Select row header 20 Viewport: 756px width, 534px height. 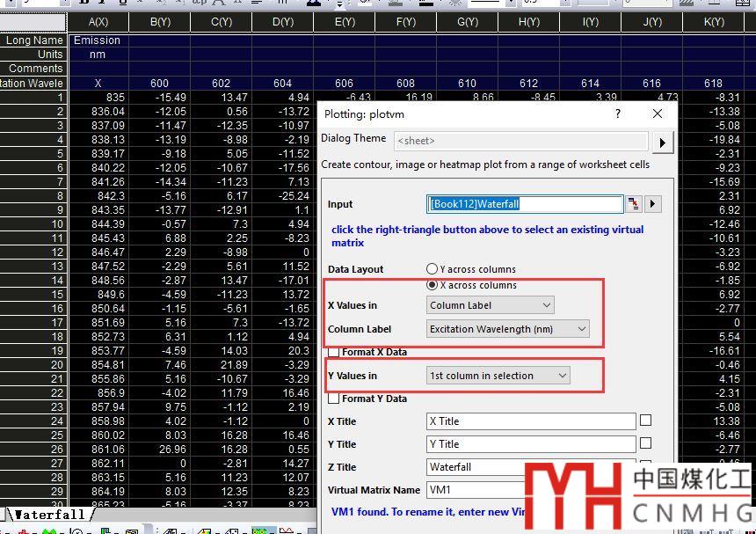(33, 365)
